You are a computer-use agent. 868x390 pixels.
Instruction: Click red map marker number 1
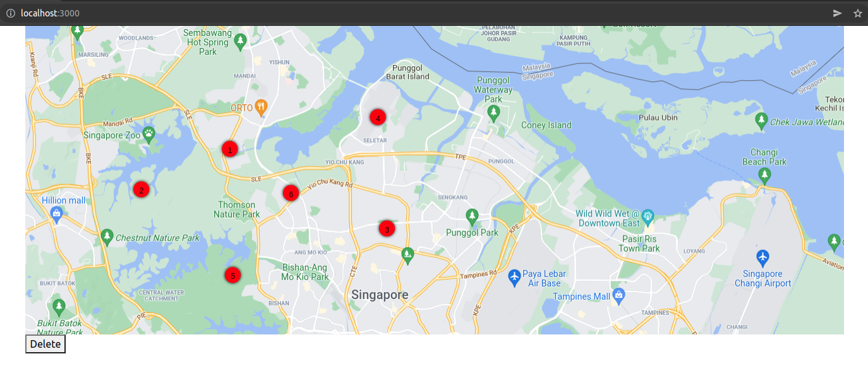click(x=229, y=150)
